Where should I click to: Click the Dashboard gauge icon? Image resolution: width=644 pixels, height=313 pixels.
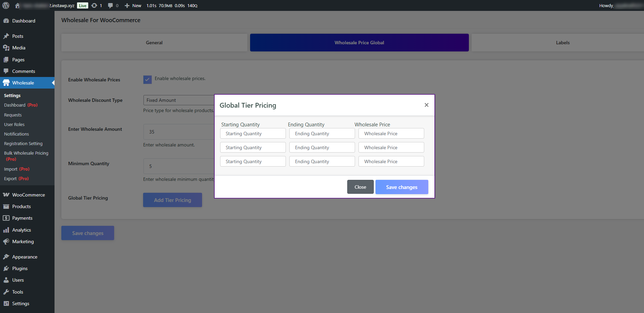click(6, 21)
